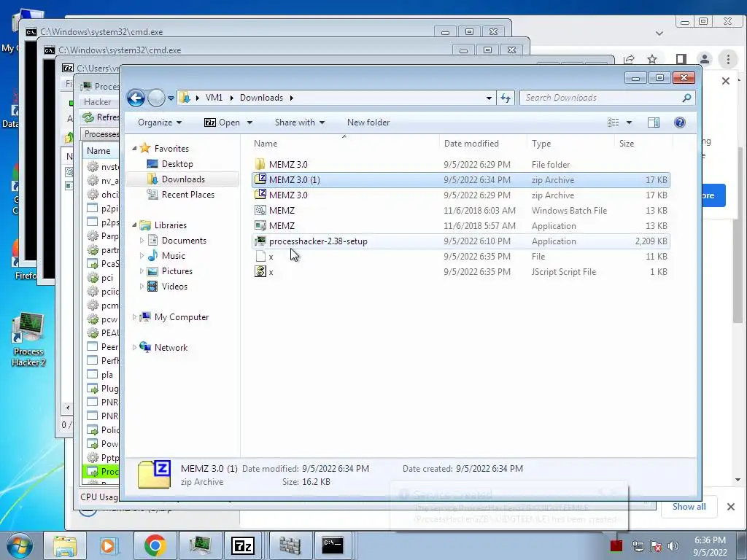
Task: Select Network in the navigation pane
Action: (171, 348)
